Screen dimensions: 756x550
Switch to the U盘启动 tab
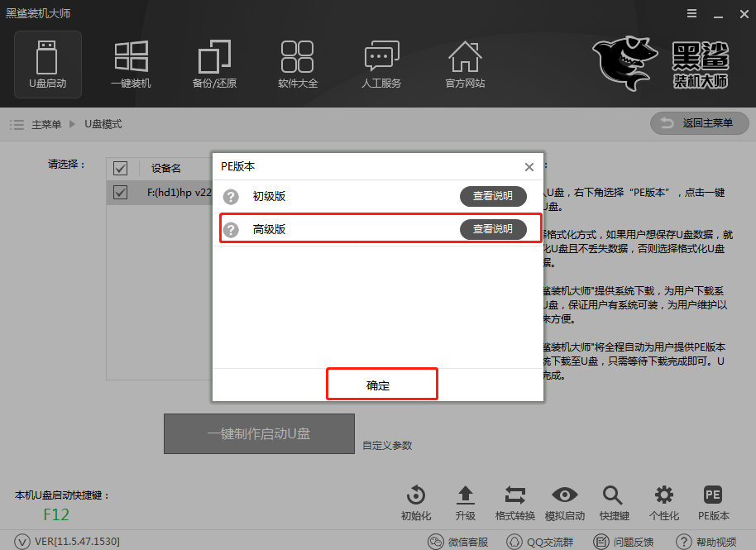pos(47,65)
